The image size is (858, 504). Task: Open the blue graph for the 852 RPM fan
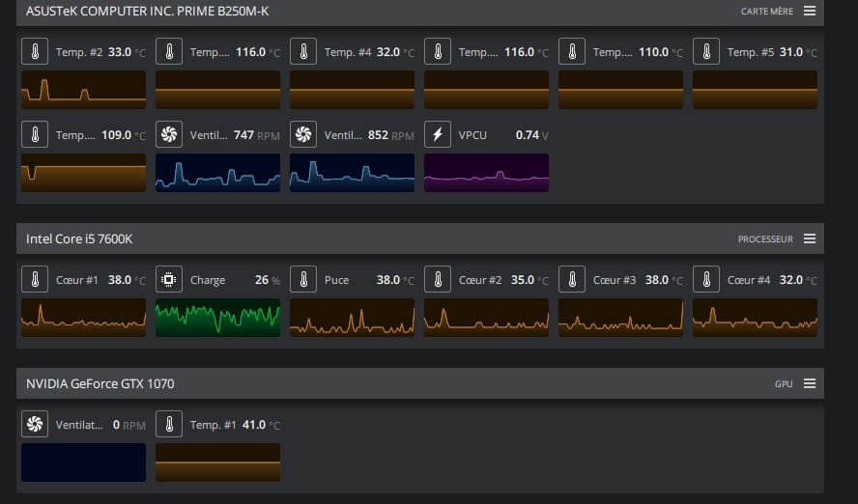(353, 173)
